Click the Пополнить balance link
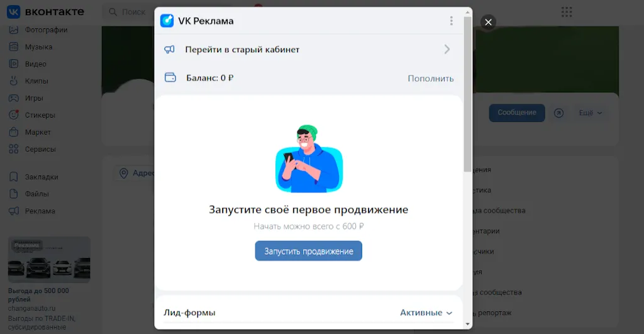The image size is (644, 334). click(430, 79)
